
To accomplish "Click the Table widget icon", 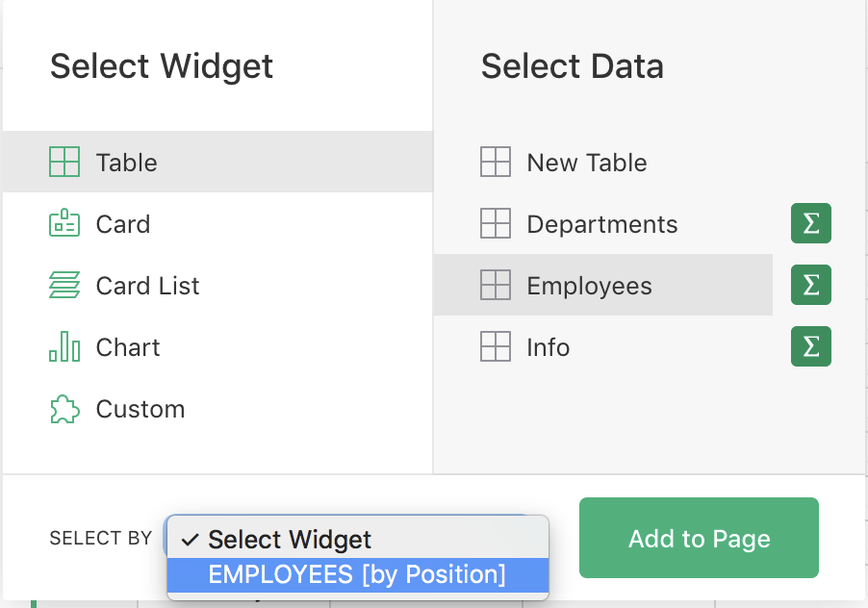I will [x=64, y=163].
